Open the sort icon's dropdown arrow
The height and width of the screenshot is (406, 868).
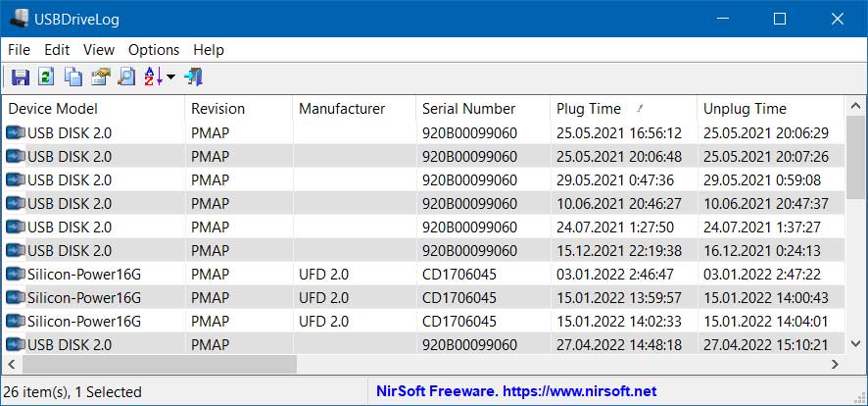click(x=170, y=77)
